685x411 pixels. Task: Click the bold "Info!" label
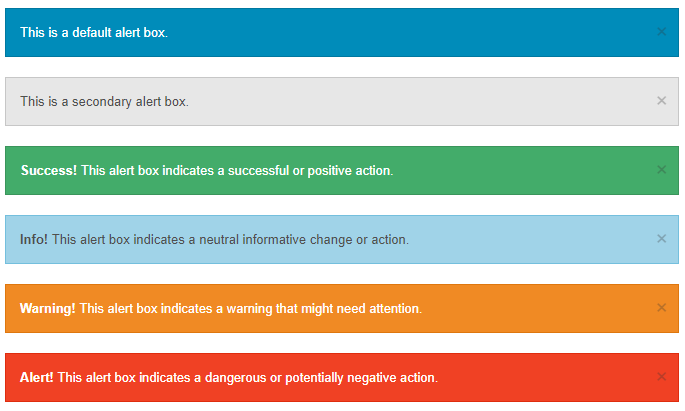coord(34,240)
